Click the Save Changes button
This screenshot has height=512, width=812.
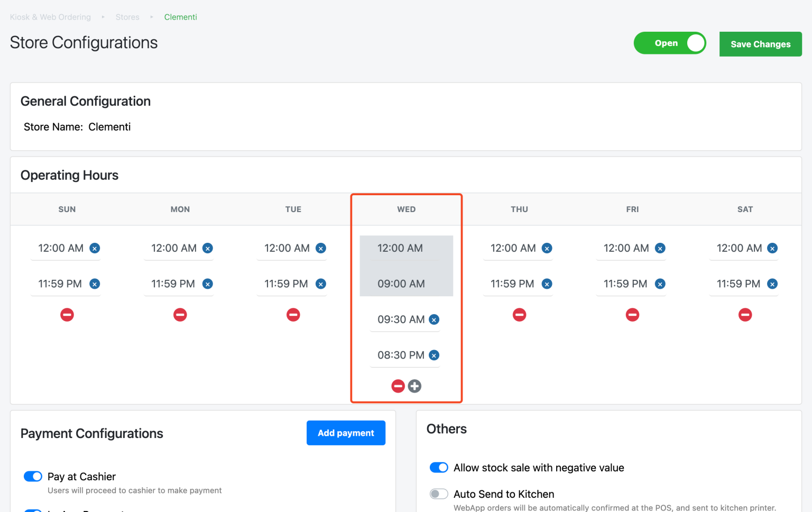760,44
